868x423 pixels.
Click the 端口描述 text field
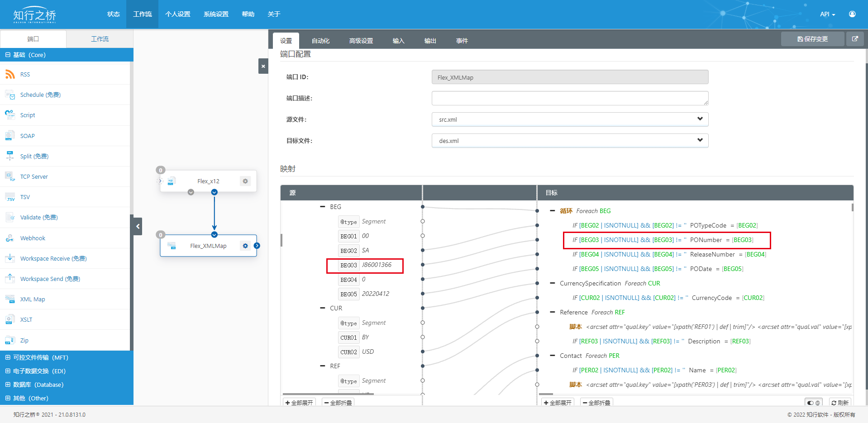(570, 98)
